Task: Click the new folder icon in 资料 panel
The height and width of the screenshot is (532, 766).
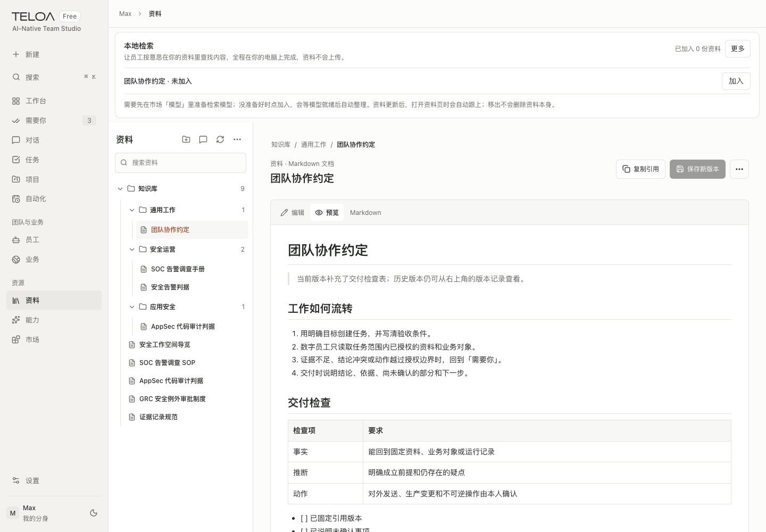Action: [186, 139]
